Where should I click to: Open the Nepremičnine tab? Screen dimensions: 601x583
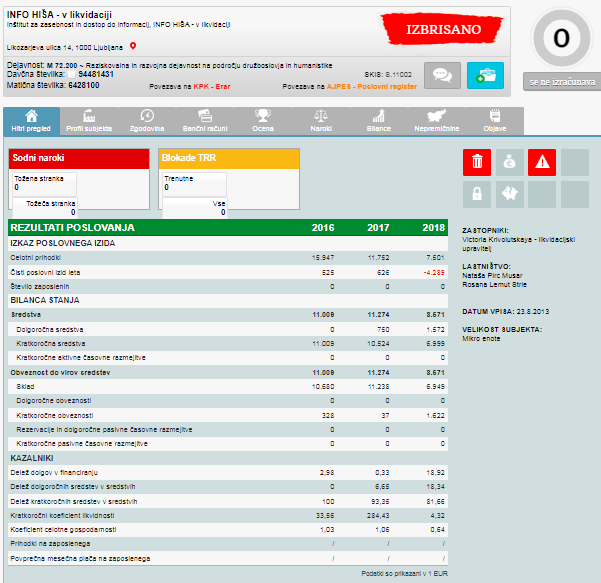tap(437, 122)
